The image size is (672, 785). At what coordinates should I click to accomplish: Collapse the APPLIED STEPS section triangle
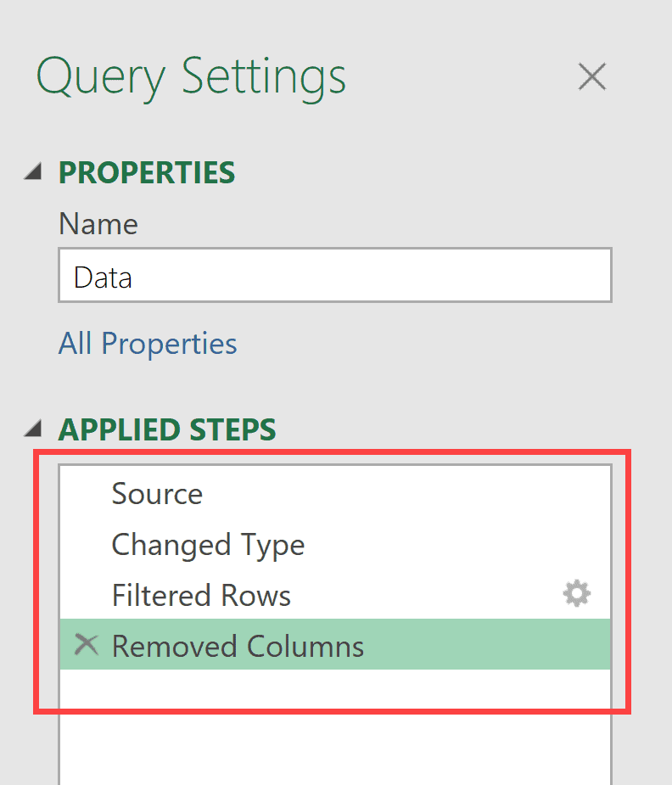[33, 429]
